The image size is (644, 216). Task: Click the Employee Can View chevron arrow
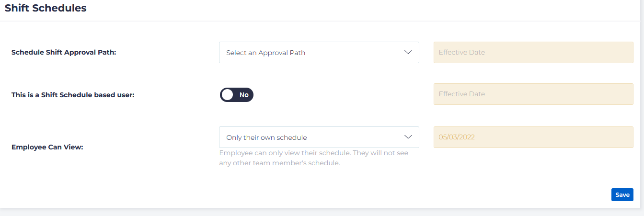[408, 137]
